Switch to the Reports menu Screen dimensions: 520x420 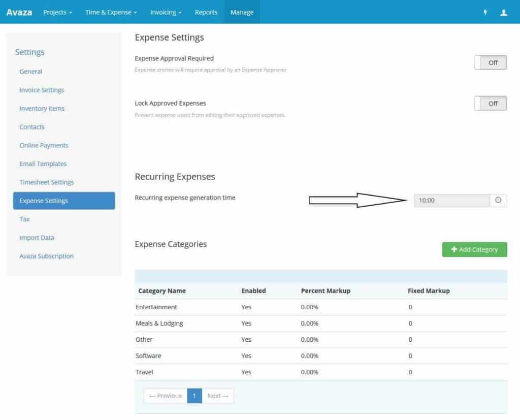206,12
